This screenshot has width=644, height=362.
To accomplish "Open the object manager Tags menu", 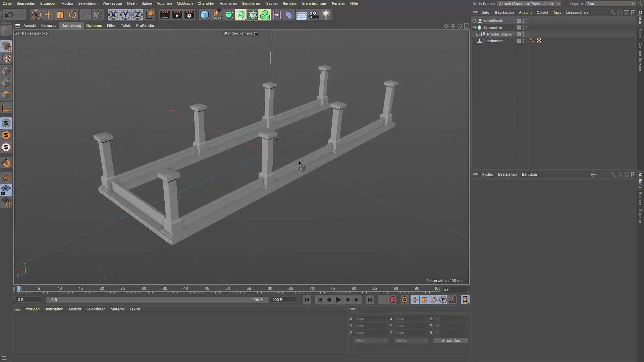I will pyautogui.click(x=557, y=12).
